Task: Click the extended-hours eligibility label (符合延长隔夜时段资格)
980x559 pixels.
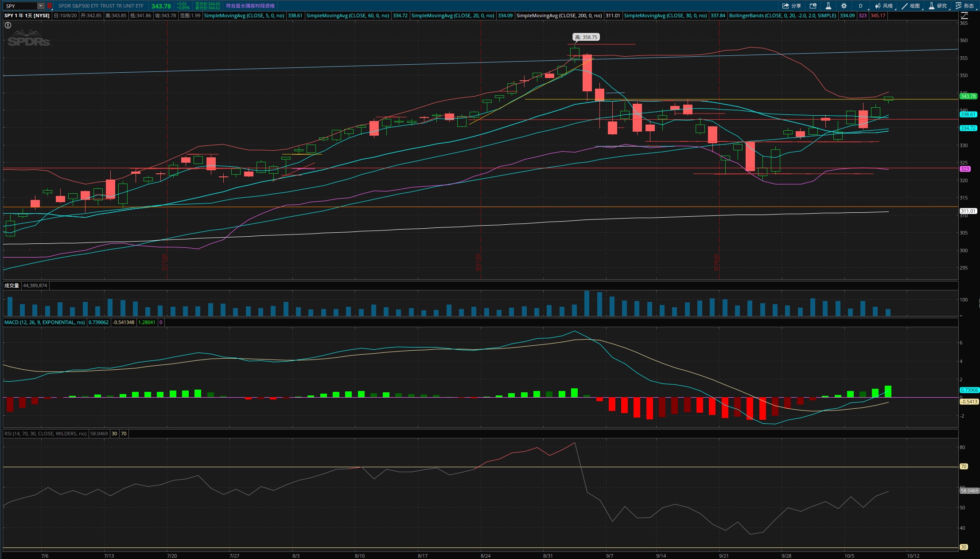Action: click(x=250, y=6)
